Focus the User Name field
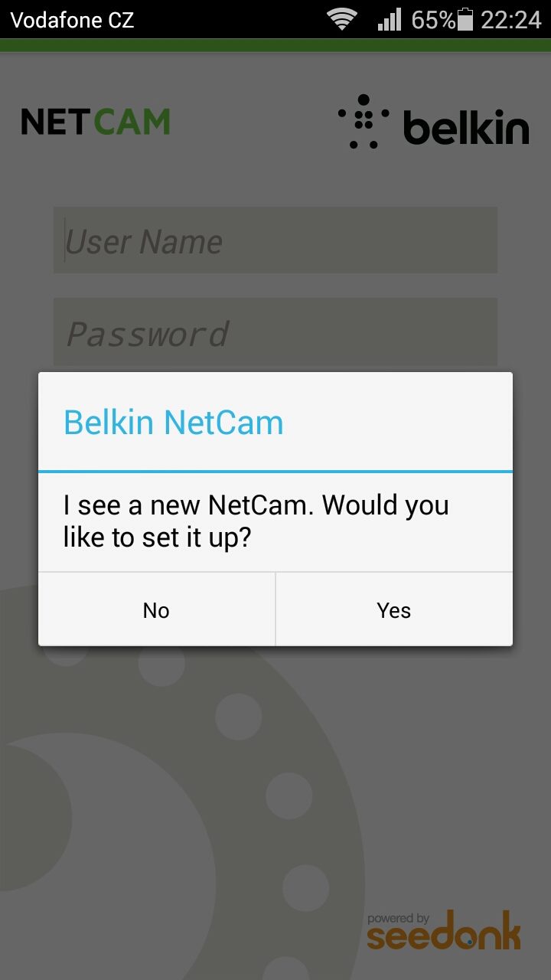Image resolution: width=551 pixels, height=980 pixels. (275, 240)
